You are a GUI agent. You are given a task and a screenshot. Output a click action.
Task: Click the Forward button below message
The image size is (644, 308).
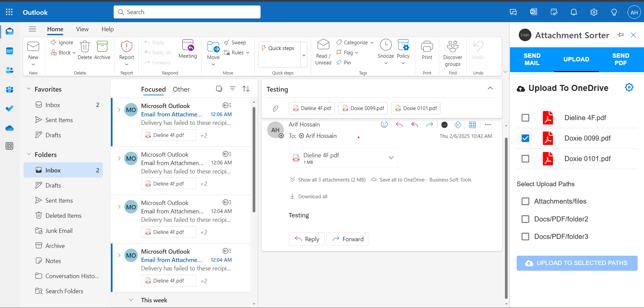click(x=347, y=239)
